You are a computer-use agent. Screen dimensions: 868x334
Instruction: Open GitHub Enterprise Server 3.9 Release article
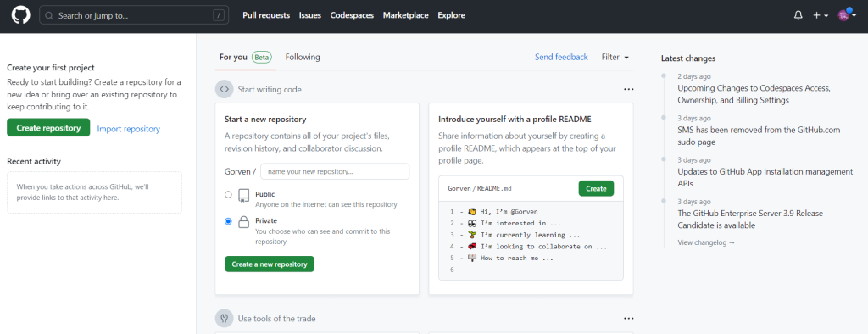[x=750, y=220]
